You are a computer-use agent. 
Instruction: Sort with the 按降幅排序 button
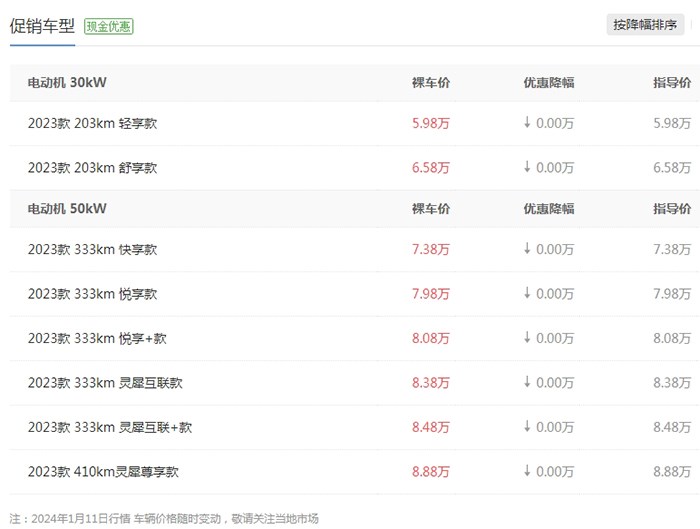[x=645, y=26]
